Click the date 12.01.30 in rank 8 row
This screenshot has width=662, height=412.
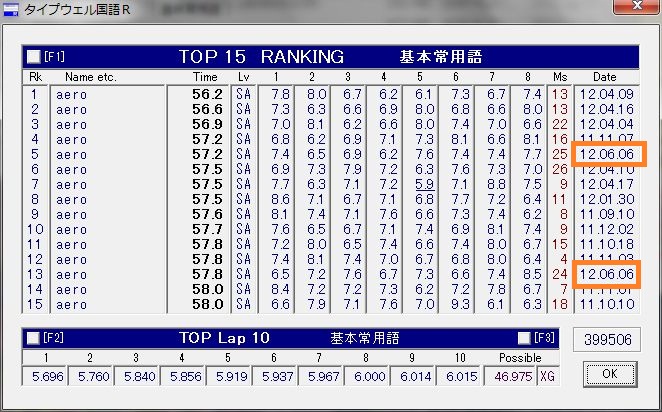tap(607, 199)
